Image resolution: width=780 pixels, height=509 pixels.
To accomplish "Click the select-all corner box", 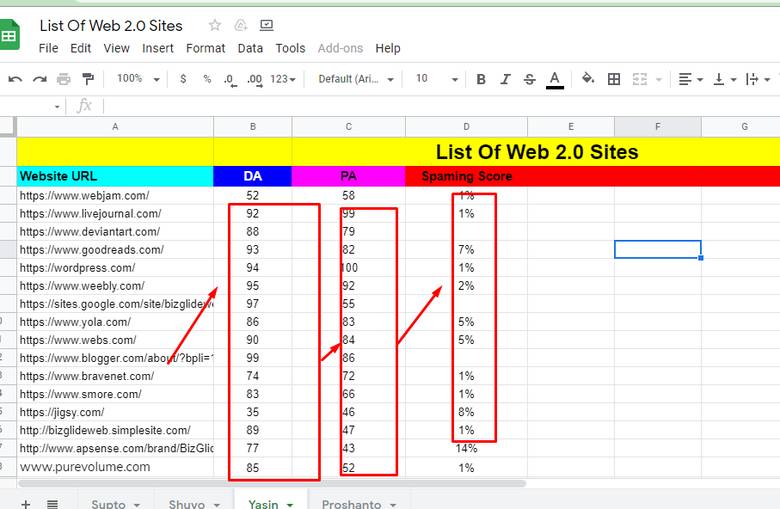I will point(8,126).
